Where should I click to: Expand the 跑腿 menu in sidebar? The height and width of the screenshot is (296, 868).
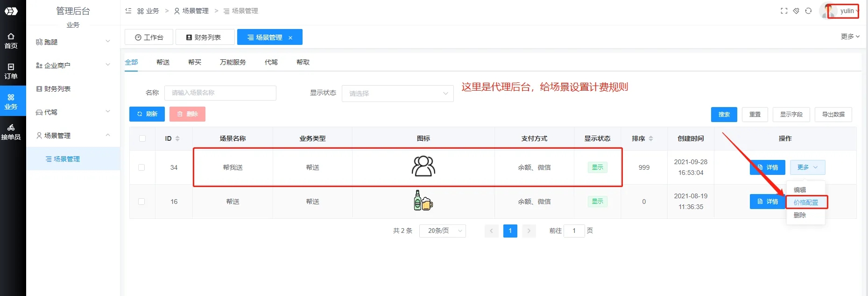(x=73, y=42)
